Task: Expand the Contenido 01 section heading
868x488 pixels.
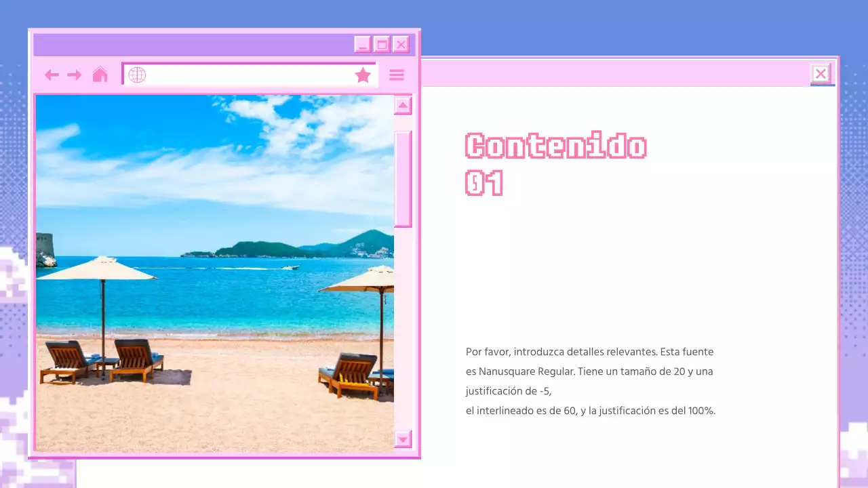Action: click(x=555, y=164)
